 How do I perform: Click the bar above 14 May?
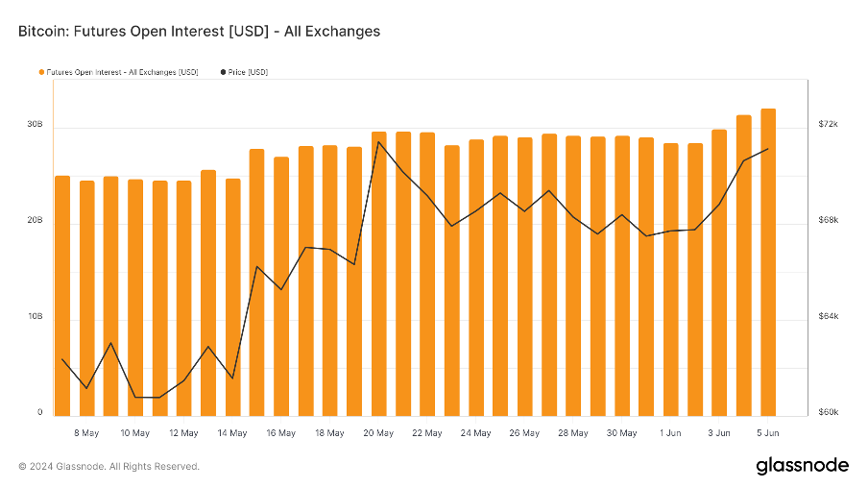[232, 297]
